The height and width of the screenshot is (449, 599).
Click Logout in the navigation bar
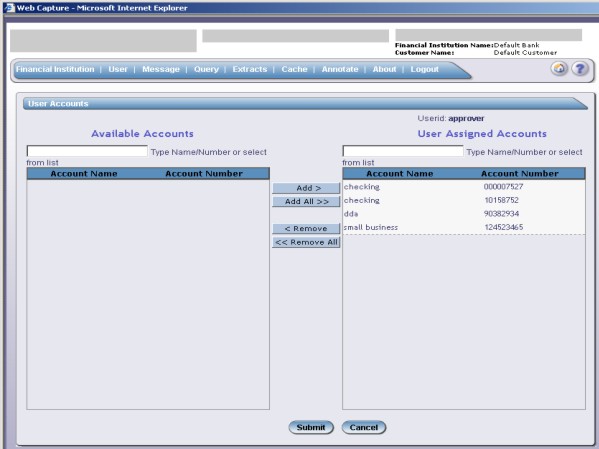click(424, 69)
